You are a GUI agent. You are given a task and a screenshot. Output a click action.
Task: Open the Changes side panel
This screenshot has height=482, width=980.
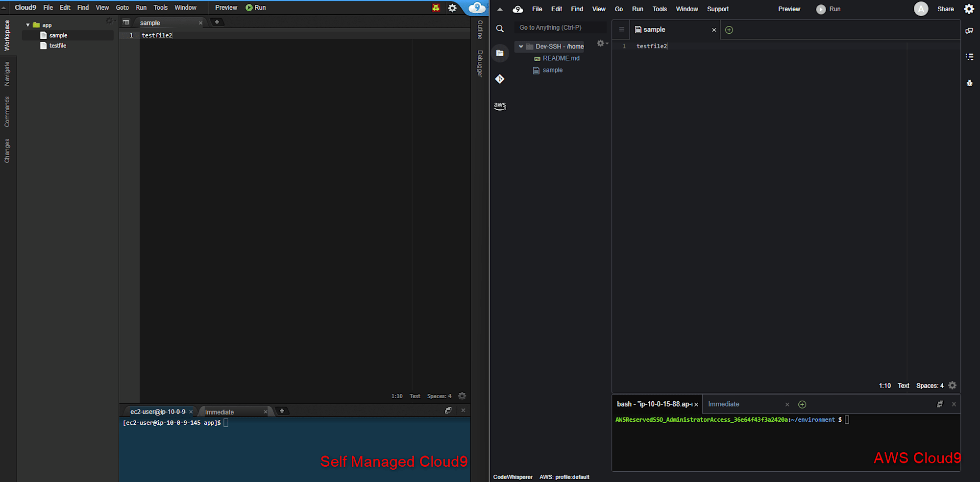click(x=7, y=151)
